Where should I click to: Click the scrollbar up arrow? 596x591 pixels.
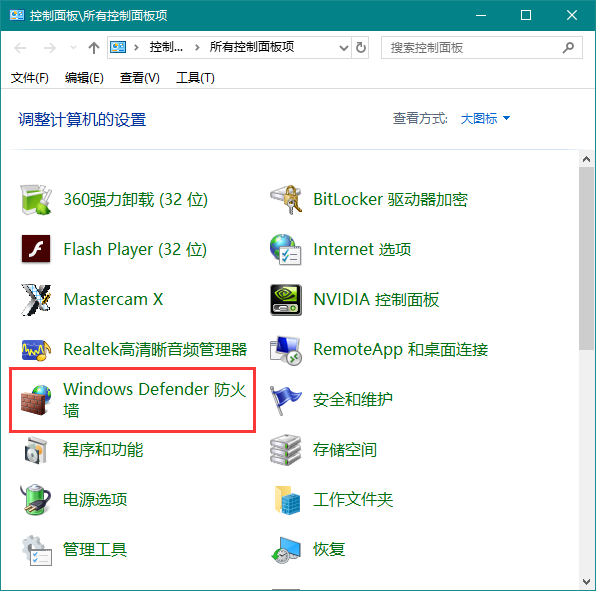click(586, 159)
